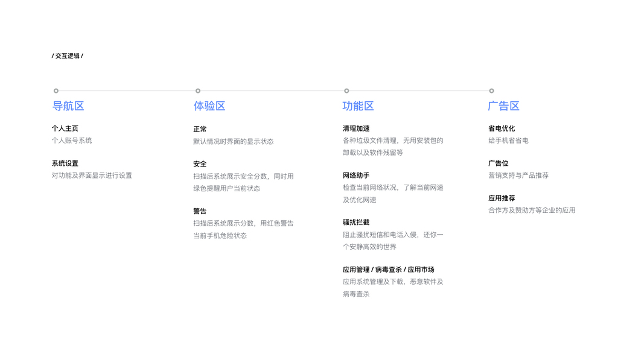644x362 pixels.
Task: Click the 营销支持与产品推荐 description
Action: coord(518,175)
